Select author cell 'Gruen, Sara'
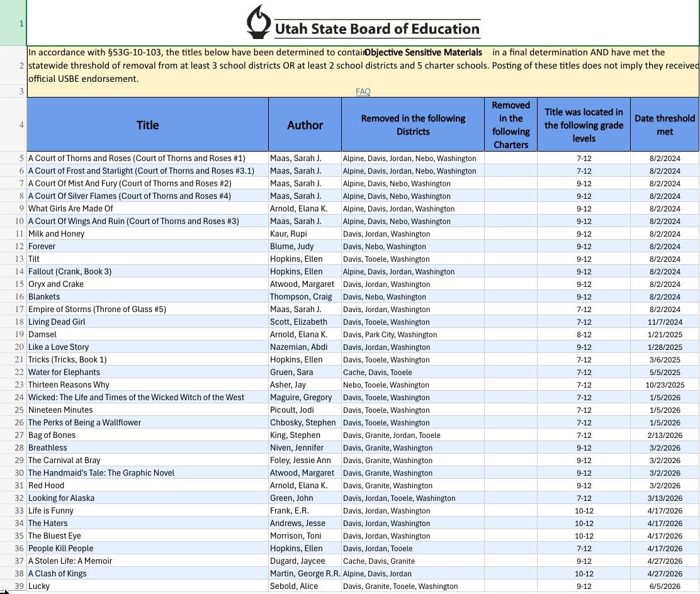 [305, 373]
